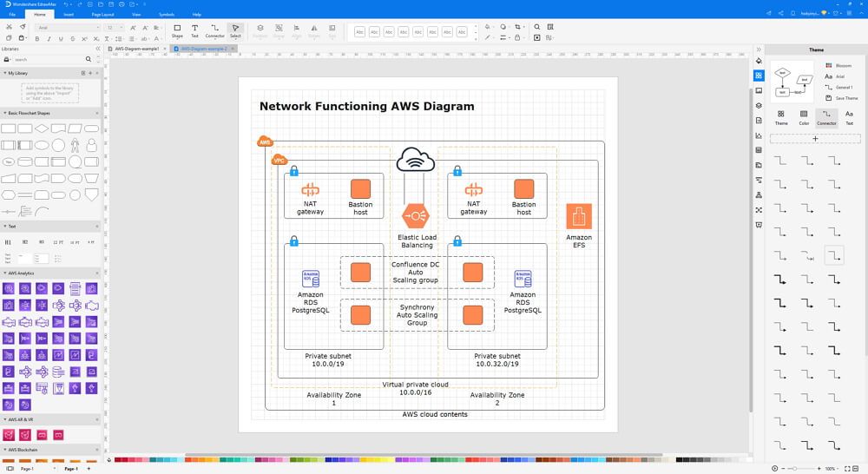
Task: Toggle Bold formatting
Action: point(37,39)
